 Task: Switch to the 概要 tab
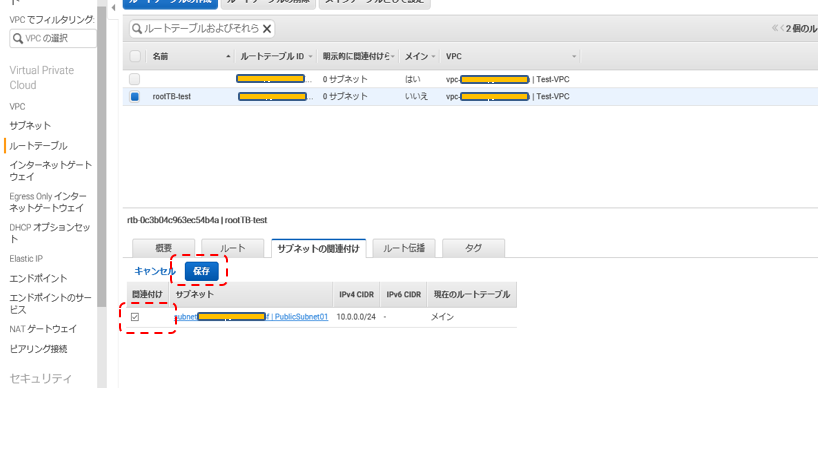coord(163,248)
